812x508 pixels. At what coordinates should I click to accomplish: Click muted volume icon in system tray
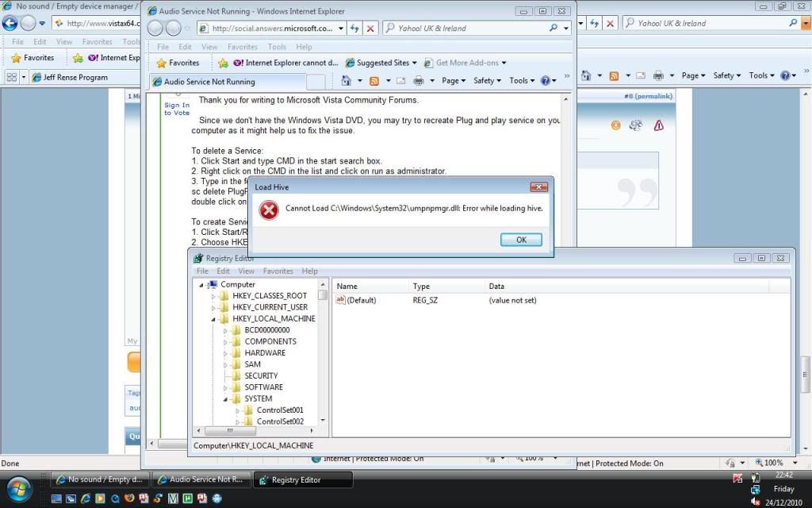(755, 502)
